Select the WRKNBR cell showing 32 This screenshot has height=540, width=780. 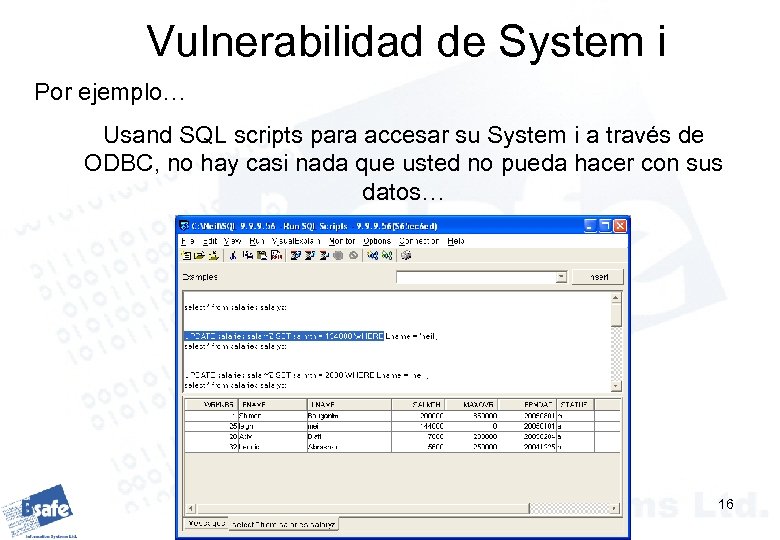pyautogui.click(x=211, y=447)
